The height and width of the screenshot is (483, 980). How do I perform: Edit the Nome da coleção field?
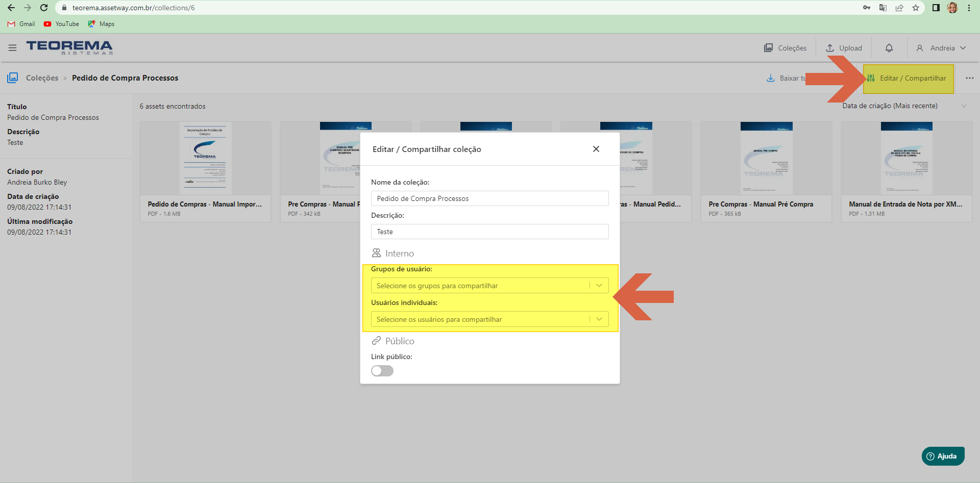tap(490, 198)
